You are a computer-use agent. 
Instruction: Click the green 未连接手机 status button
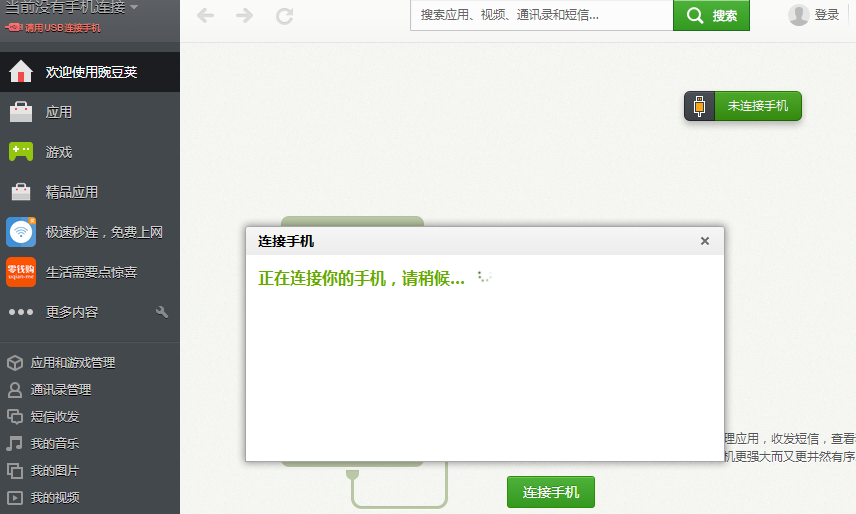point(758,106)
